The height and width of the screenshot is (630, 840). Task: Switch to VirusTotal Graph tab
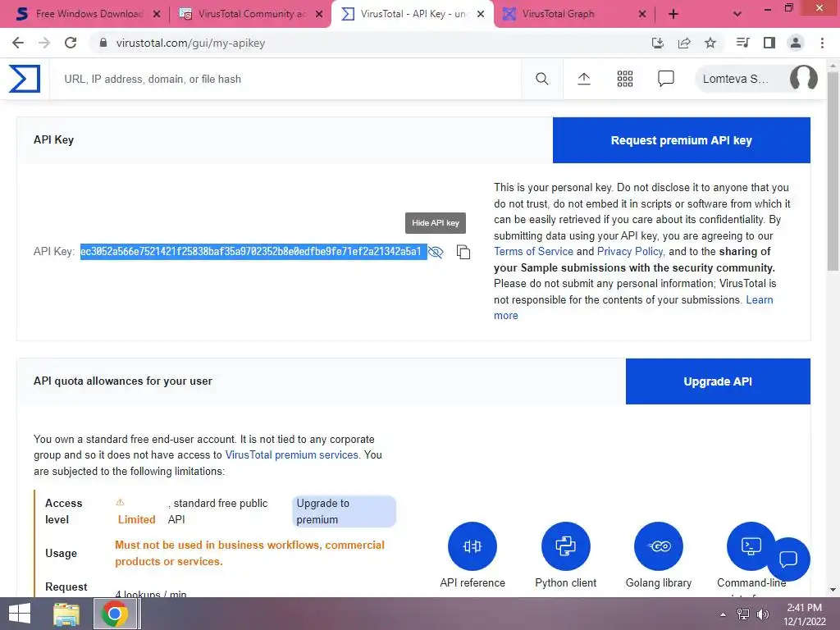click(567, 14)
